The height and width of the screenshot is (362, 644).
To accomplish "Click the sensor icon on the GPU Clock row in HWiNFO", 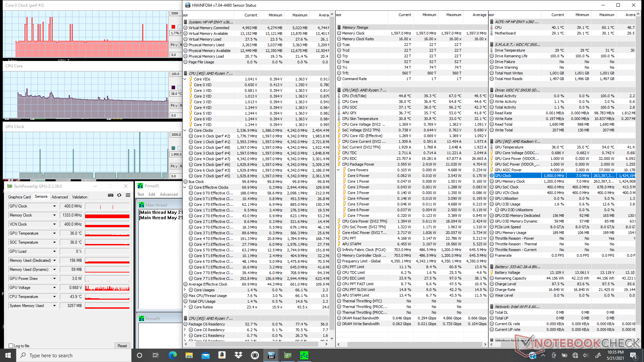I will (492, 176).
